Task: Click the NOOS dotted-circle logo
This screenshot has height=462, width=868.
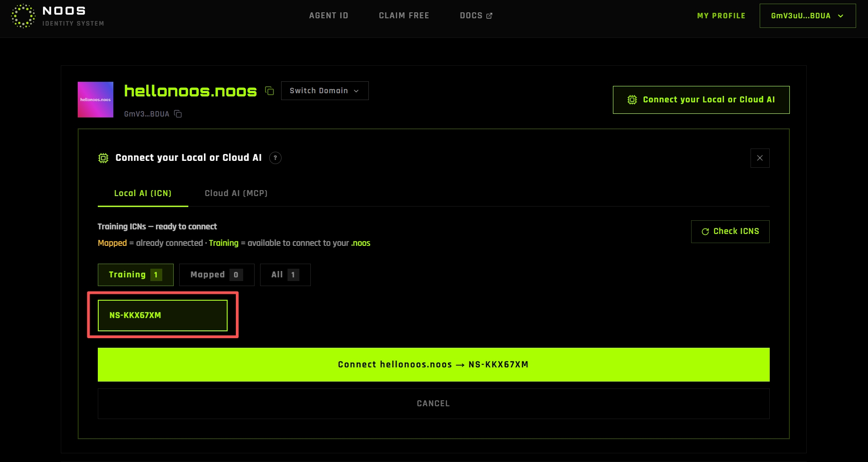Action: (x=23, y=16)
